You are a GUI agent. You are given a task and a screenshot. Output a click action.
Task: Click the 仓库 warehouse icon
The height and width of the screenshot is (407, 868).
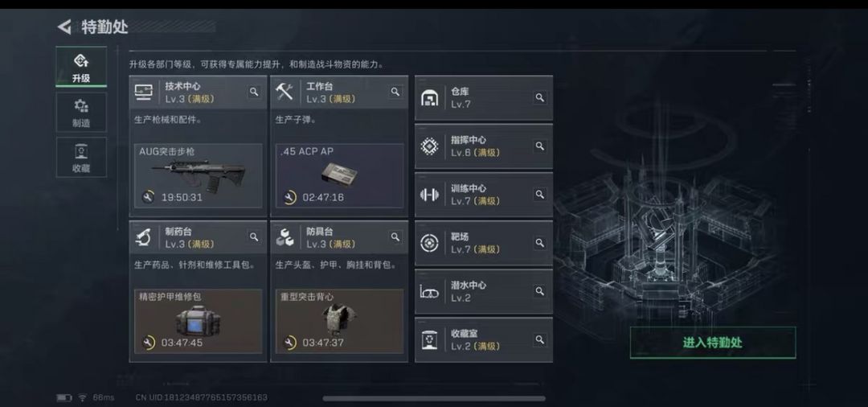tap(429, 98)
